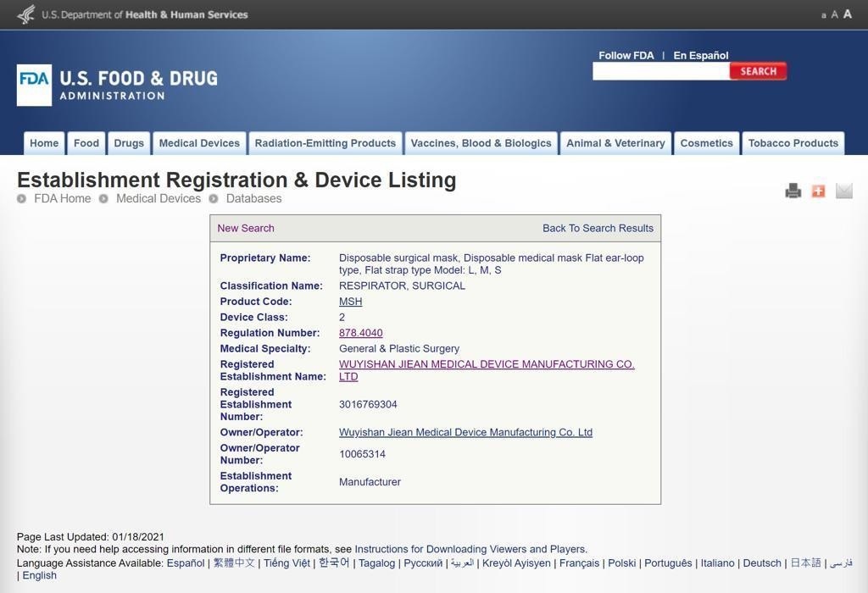868x593 pixels.
Task: Click the red share plus icon
Action: [x=818, y=191]
